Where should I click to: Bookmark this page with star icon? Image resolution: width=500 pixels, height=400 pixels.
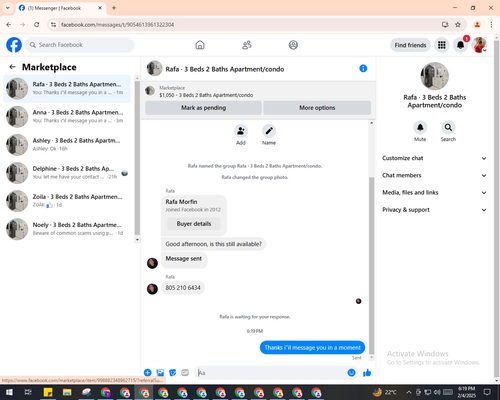(458, 25)
